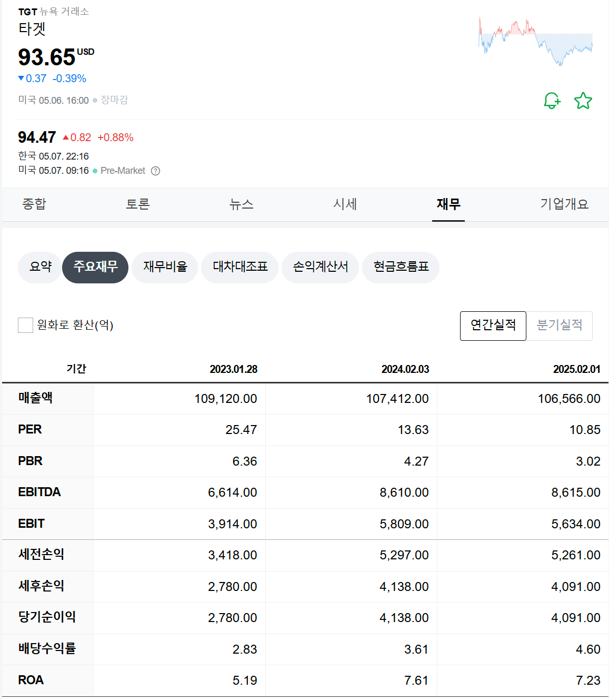Click the ROA row label
The width and height of the screenshot is (609, 700).
(31, 681)
